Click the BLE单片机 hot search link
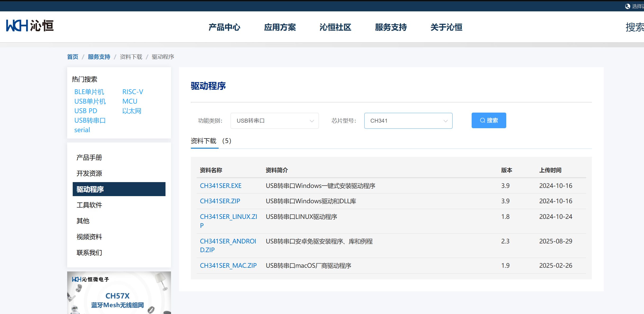 pos(89,92)
